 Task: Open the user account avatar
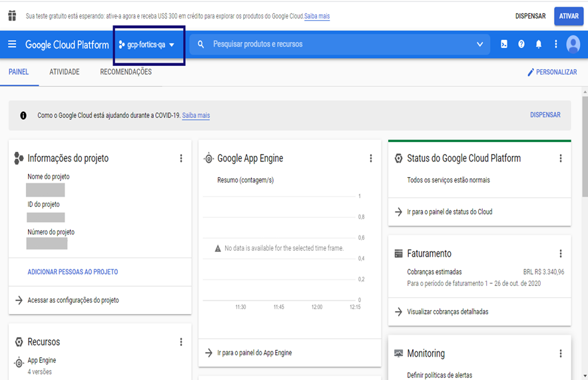click(x=573, y=44)
